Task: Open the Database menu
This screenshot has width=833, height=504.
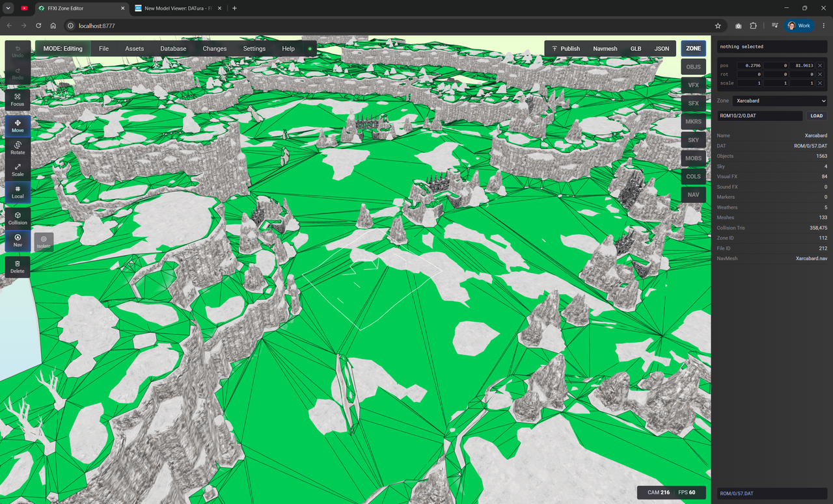Action: pos(173,49)
